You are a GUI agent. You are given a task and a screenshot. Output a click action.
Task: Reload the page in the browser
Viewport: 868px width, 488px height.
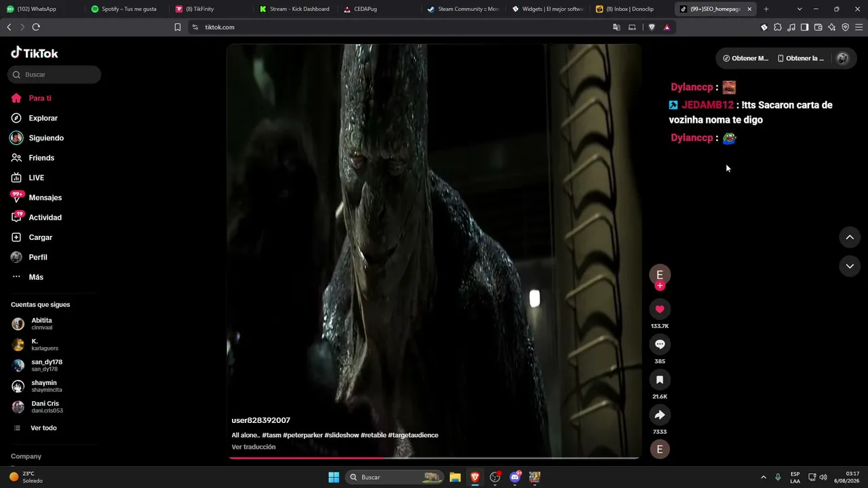click(x=36, y=27)
